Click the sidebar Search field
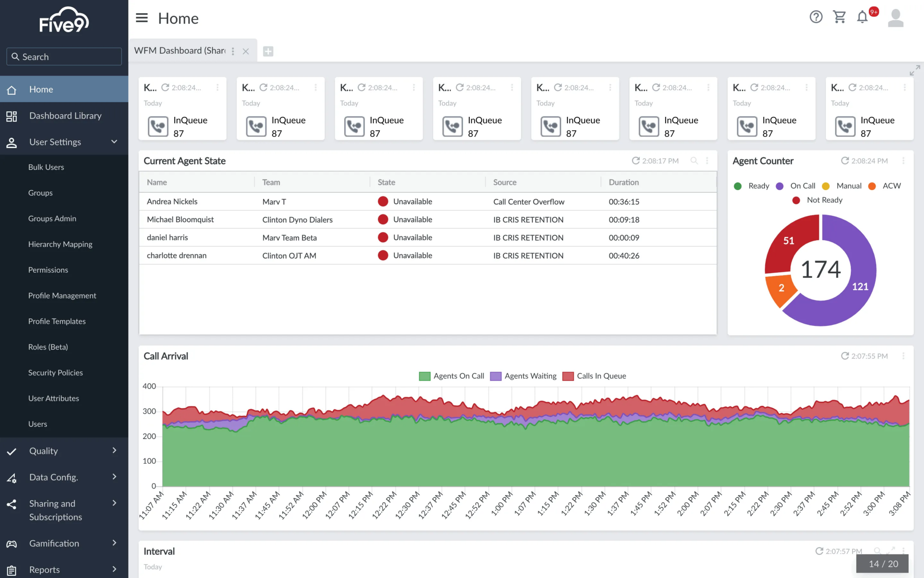The height and width of the screenshot is (578, 924). point(64,57)
